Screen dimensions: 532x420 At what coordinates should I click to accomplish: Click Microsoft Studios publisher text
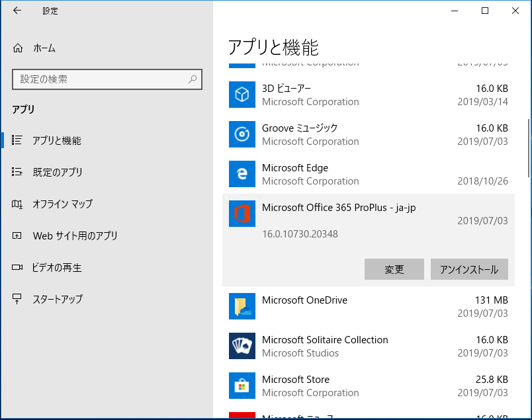[300, 353]
